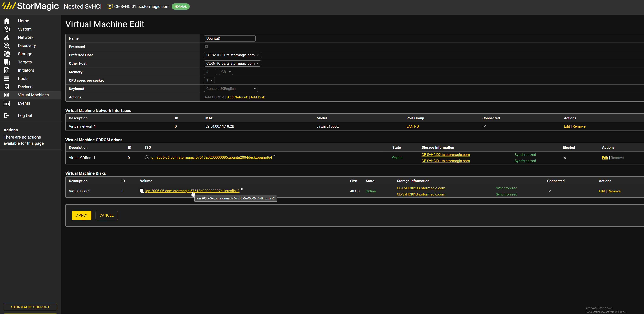644x314 pixels.
Task: Click the APPLY button
Action: (81, 216)
